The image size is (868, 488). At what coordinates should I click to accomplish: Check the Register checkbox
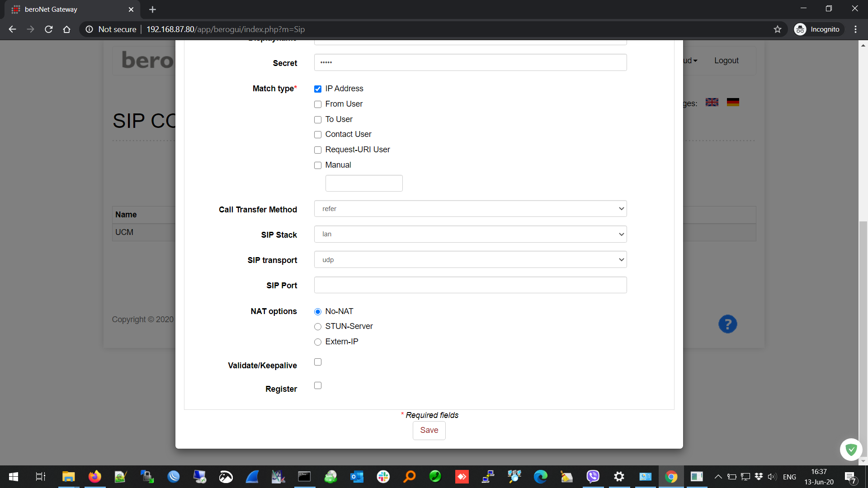coord(318,385)
